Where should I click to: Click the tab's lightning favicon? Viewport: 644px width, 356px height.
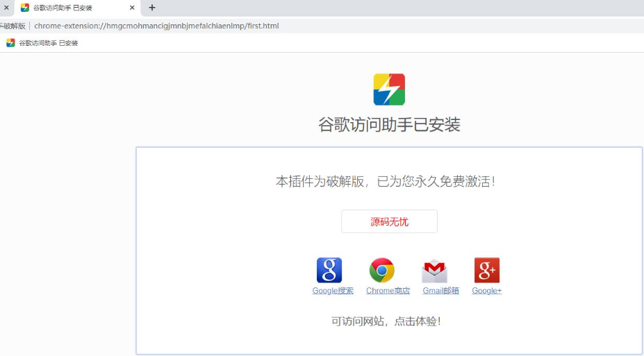click(25, 8)
